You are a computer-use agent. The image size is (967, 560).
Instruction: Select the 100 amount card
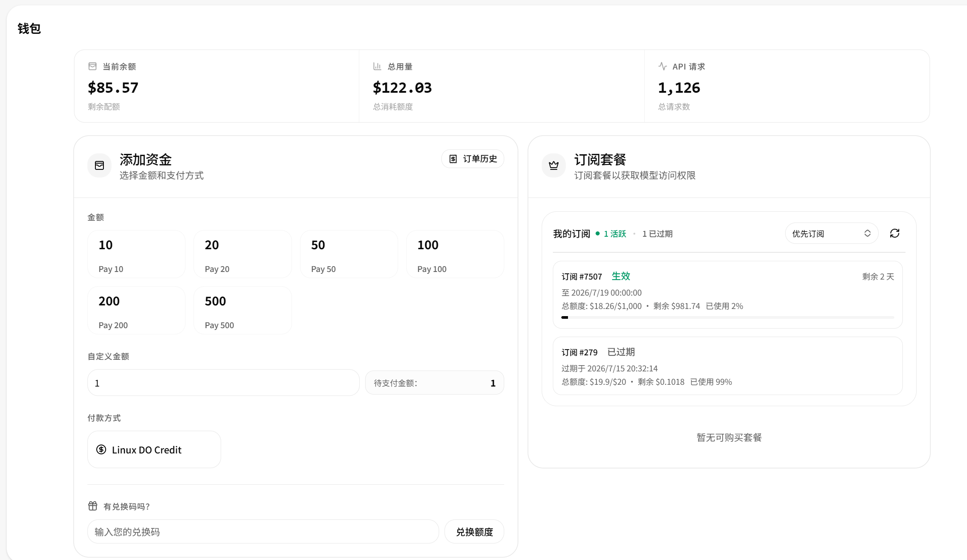(x=455, y=254)
